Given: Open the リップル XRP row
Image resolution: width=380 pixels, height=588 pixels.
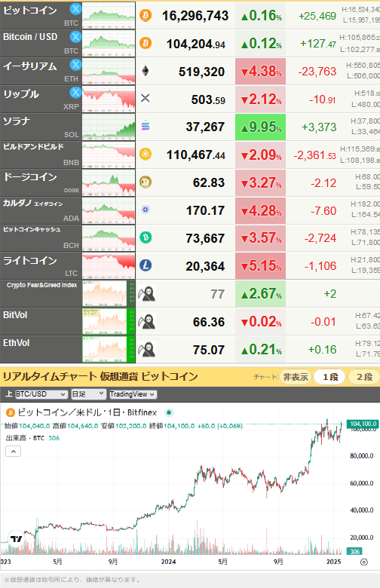Looking at the screenshot, I should [x=190, y=99].
